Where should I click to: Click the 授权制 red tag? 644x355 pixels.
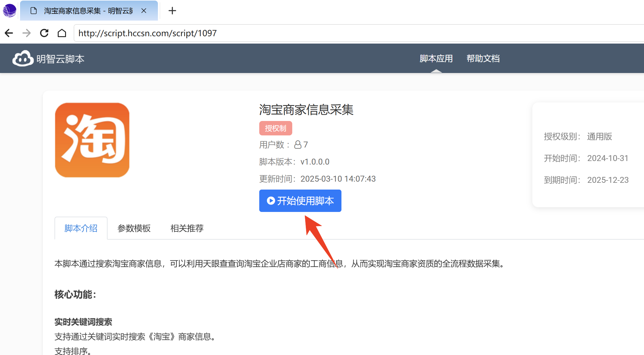pos(276,128)
